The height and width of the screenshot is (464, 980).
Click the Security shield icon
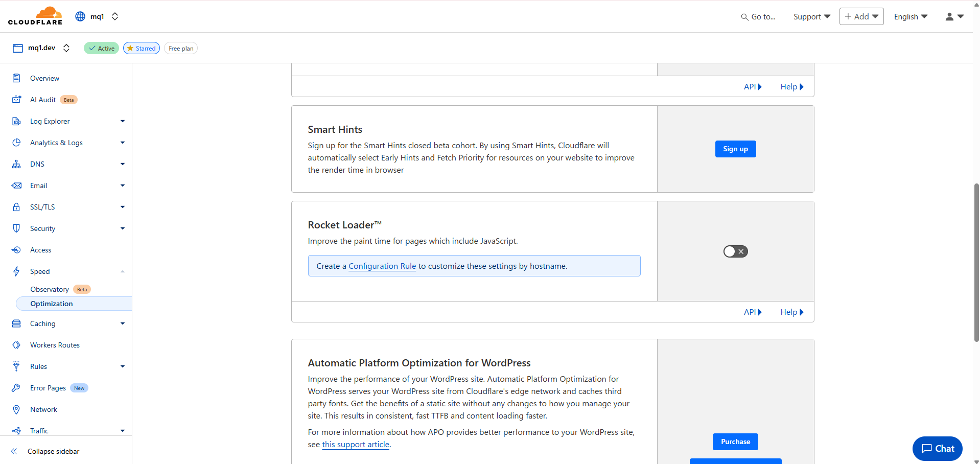coord(16,228)
